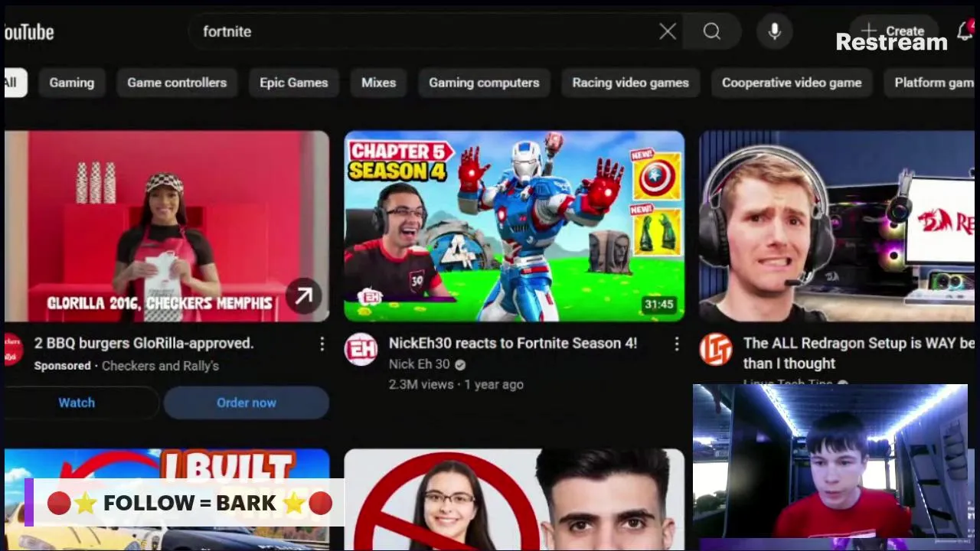Open the notifications bell
This screenshot has width=980, height=551.
tap(965, 31)
